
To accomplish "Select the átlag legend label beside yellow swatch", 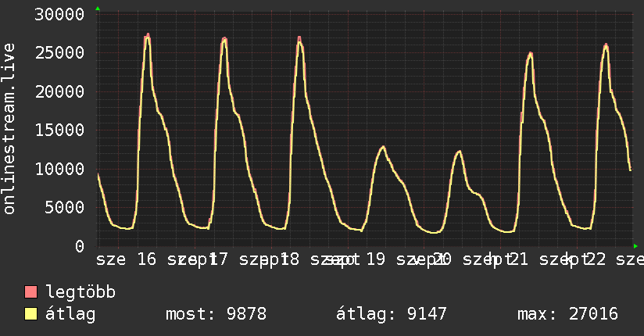I will tap(70, 314).
